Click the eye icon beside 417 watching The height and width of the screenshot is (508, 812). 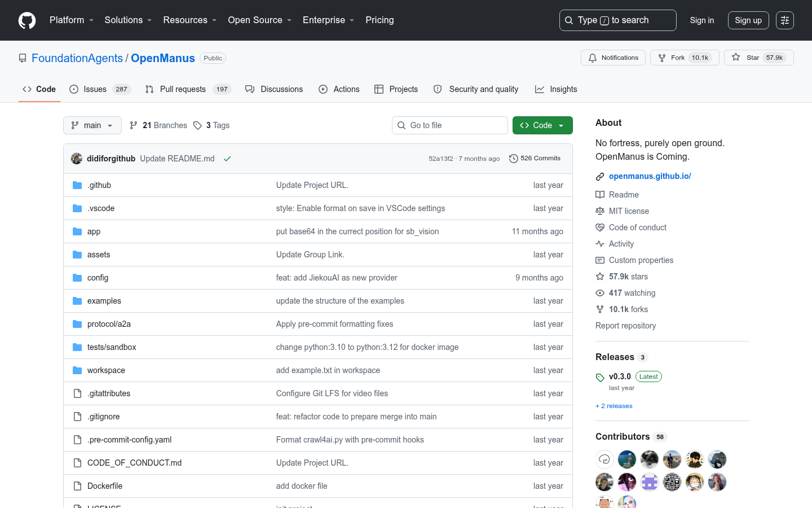[600, 293]
